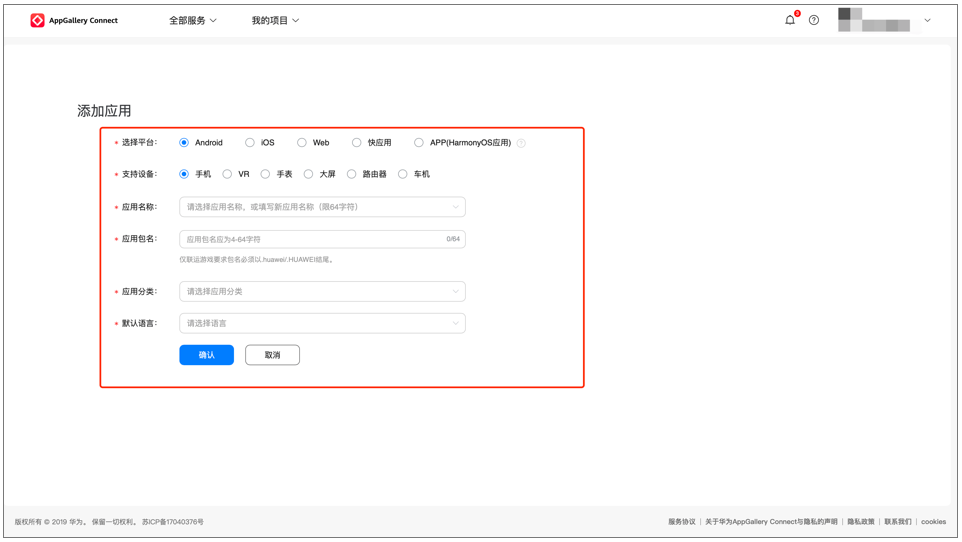This screenshot has width=962, height=542.
Task: Click the AppGallery Connect logo icon
Action: coord(37,20)
